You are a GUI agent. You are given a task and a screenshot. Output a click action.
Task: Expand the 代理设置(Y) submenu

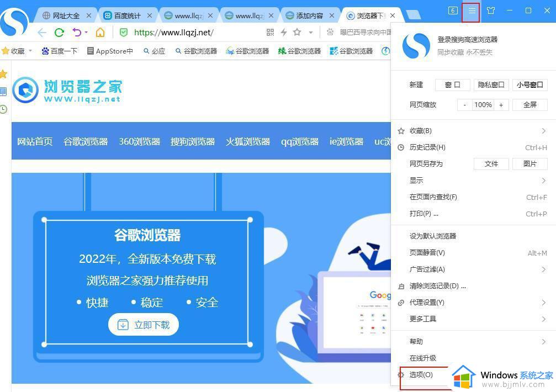(544, 303)
